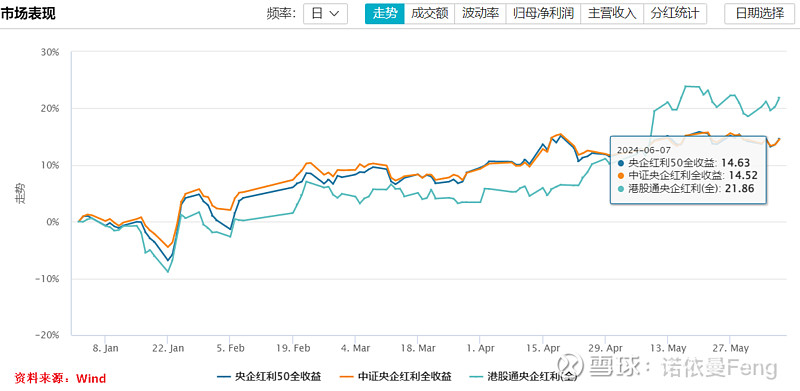Toggle the 中证央企红利全收益 legend series
800x391 pixels.
coord(395,377)
